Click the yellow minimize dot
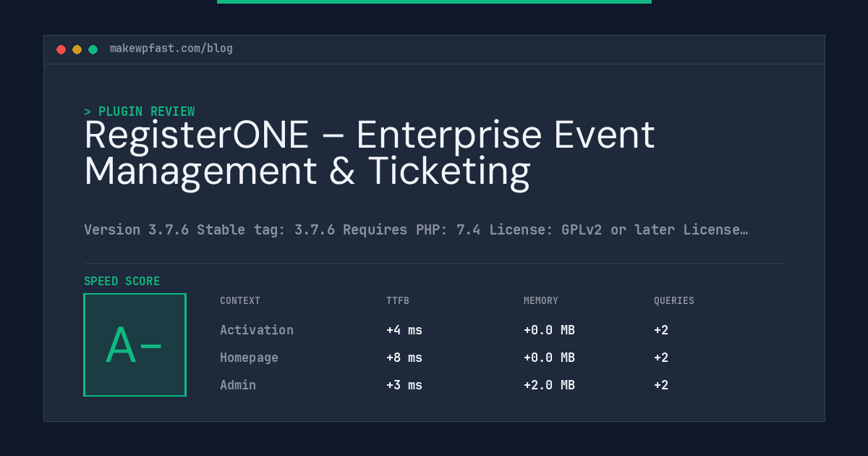 pyautogui.click(x=77, y=49)
